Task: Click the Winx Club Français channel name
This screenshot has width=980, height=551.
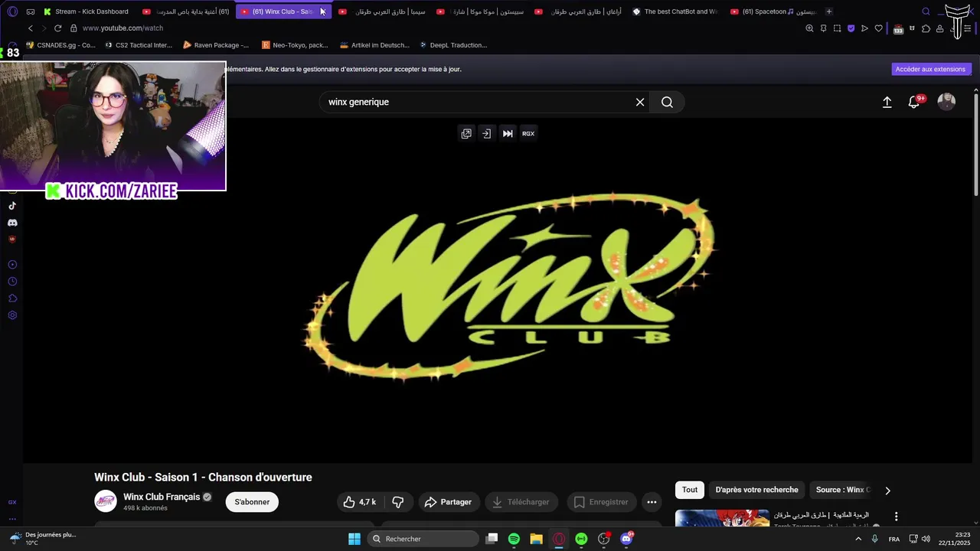Action: pyautogui.click(x=162, y=497)
